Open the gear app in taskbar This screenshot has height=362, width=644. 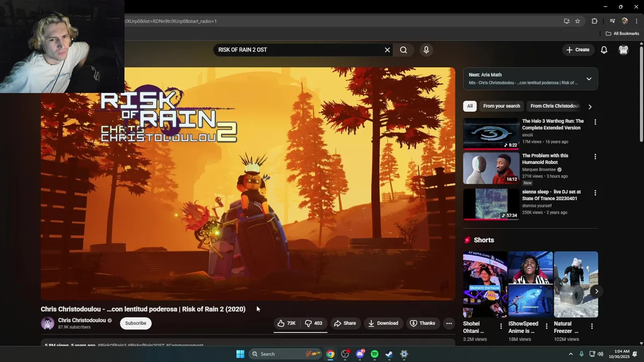click(x=404, y=354)
